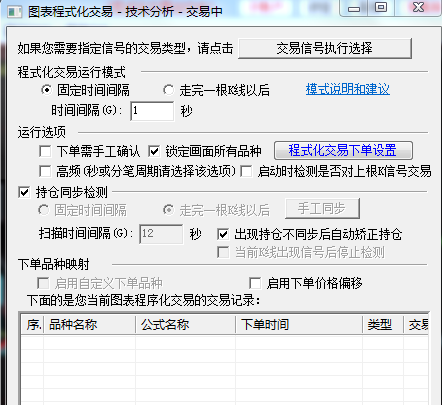Click the 类型 column header

click(383, 324)
